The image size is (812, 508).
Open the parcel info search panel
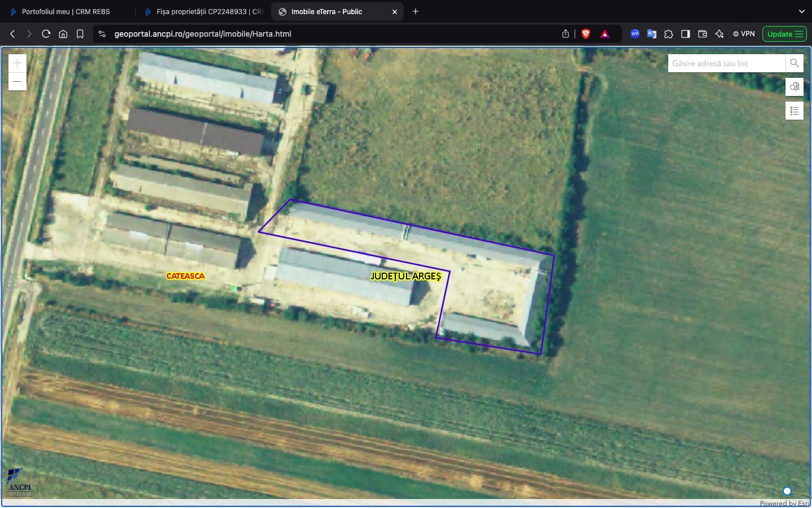click(794, 87)
